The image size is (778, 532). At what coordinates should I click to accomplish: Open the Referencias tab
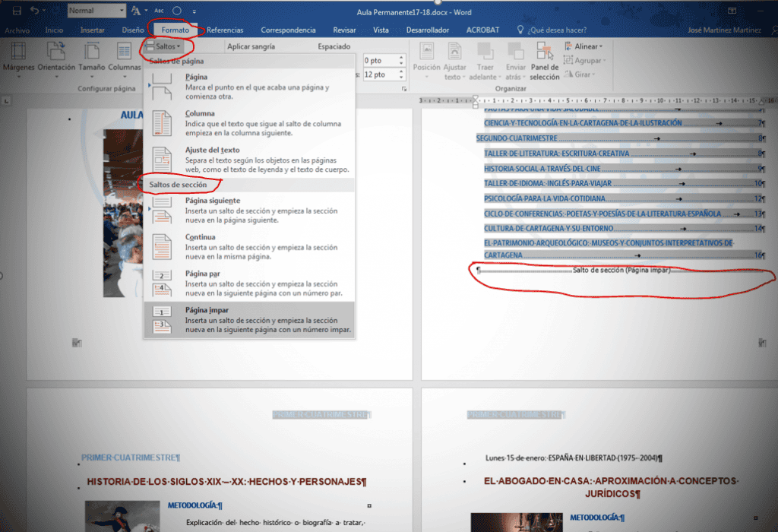[x=225, y=30]
